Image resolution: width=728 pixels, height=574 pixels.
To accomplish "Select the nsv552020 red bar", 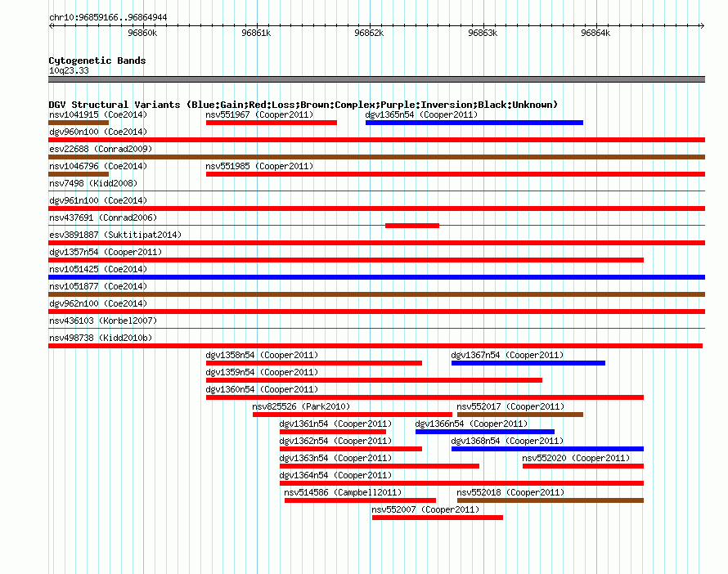I will 583,466.
